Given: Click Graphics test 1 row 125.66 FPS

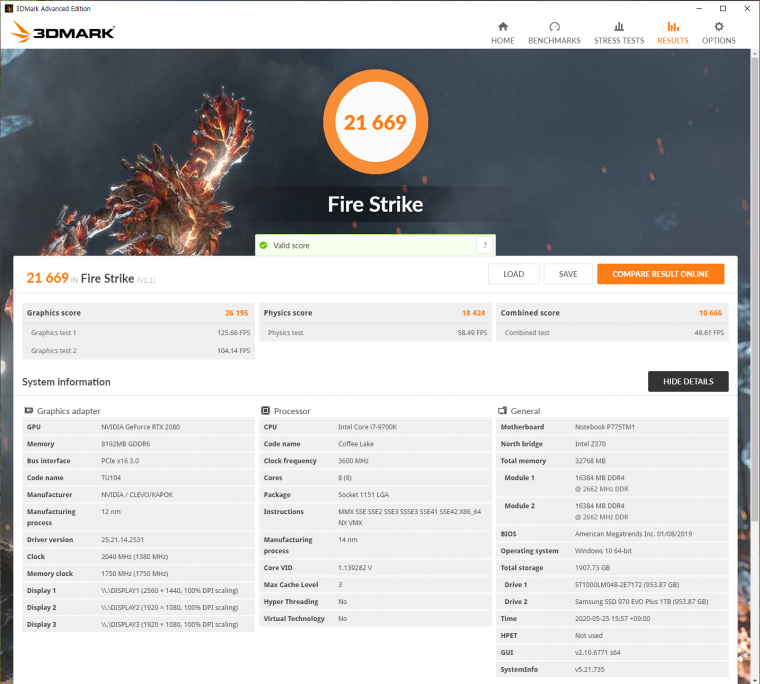Looking at the screenshot, I should tap(138, 333).
